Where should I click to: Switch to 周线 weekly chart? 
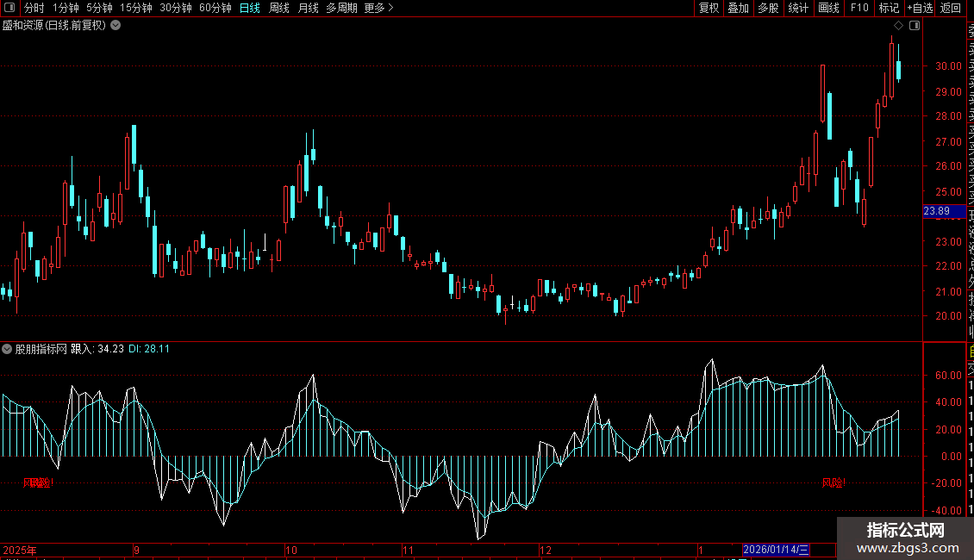[x=279, y=8]
